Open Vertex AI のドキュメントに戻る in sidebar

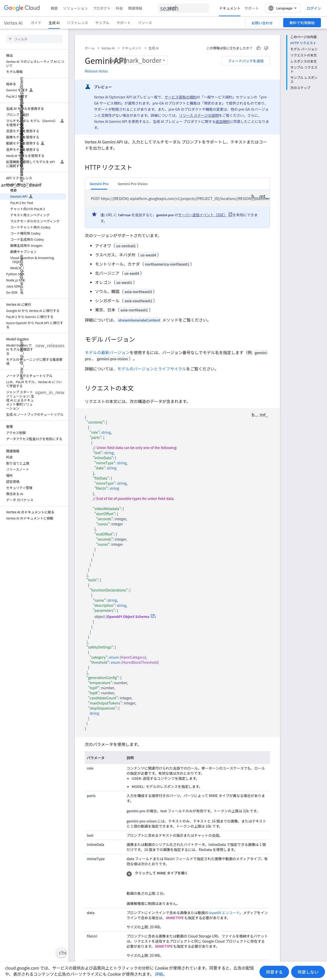tap(30, 512)
